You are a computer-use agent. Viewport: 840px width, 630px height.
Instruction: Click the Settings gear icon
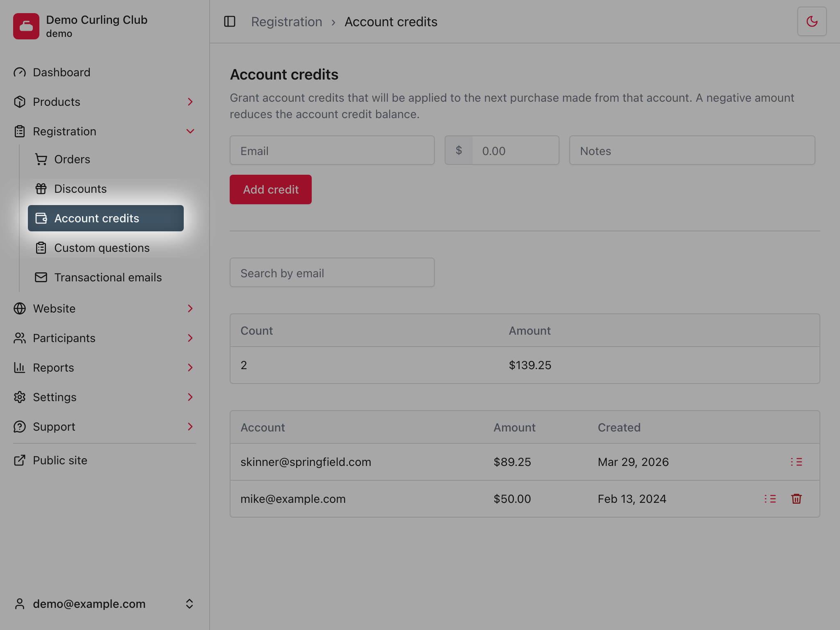[20, 397]
